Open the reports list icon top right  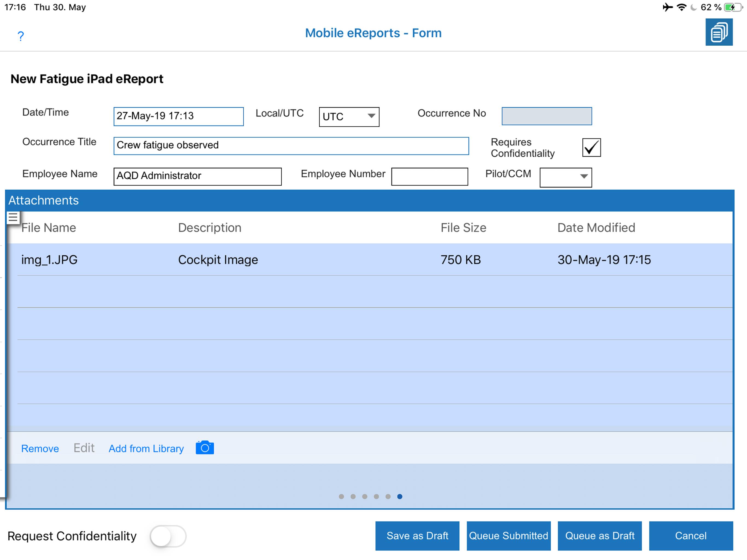tap(719, 32)
